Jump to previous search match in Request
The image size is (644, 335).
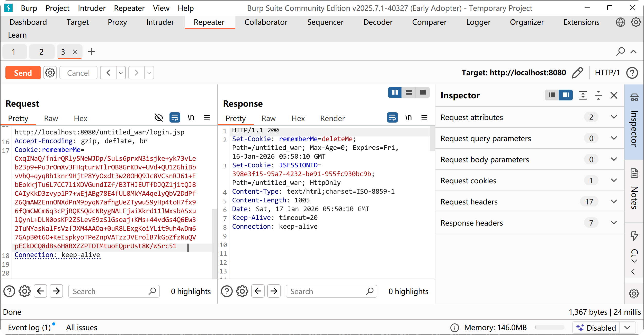(40, 291)
